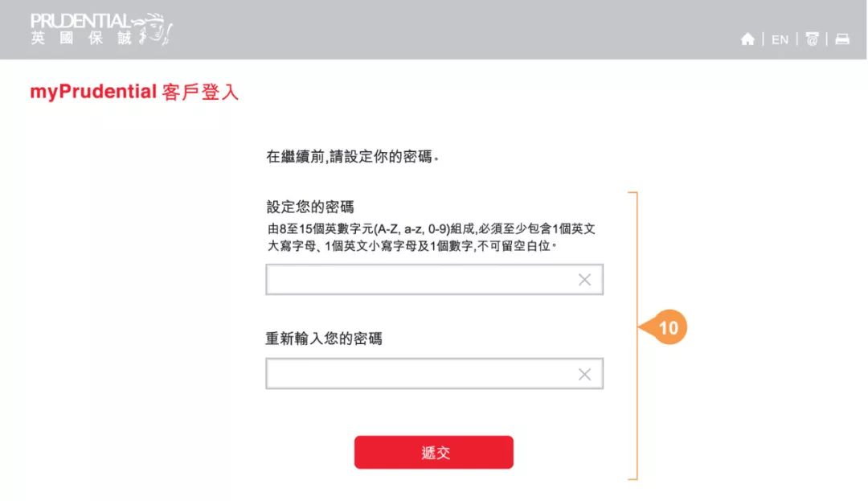This screenshot has width=868, height=501.
Task: Click the myPrudential 客戶登入 heading
Action: point(134,92)
